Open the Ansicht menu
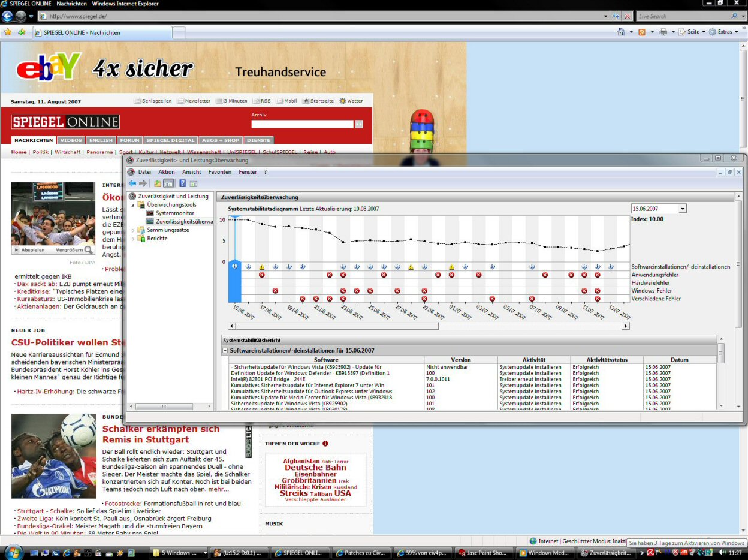The image size is (748, 560). (x=192, y=172)
